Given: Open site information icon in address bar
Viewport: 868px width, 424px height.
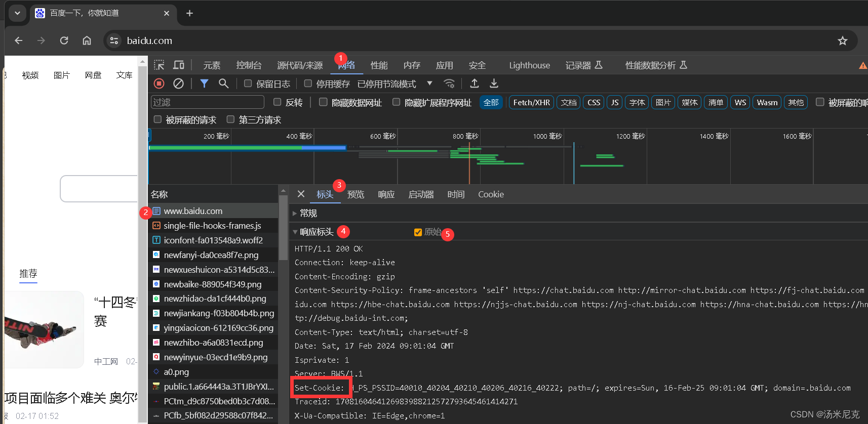Looking at the screenshot, I should 114,40.
